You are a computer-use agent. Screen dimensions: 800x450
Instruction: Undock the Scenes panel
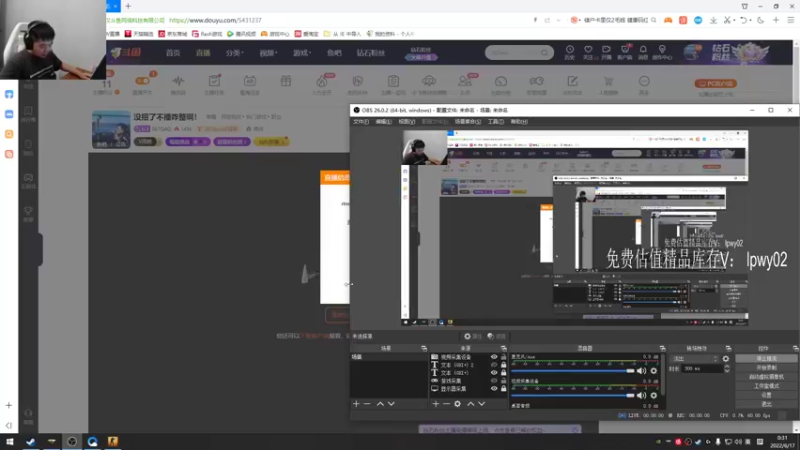423,348
